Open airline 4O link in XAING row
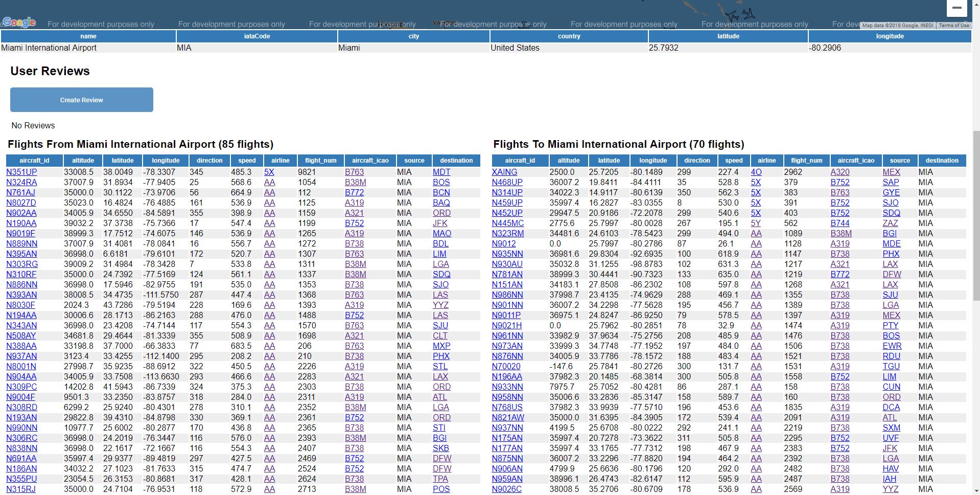Screen dimensions: 980x495 (x=756, y=172)
